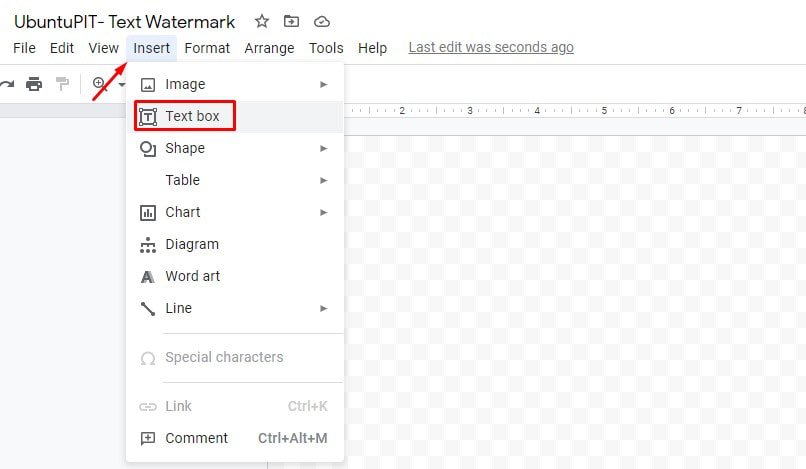
Task: Open the zoom level dropdown arrow
Action: pos(122,84)
